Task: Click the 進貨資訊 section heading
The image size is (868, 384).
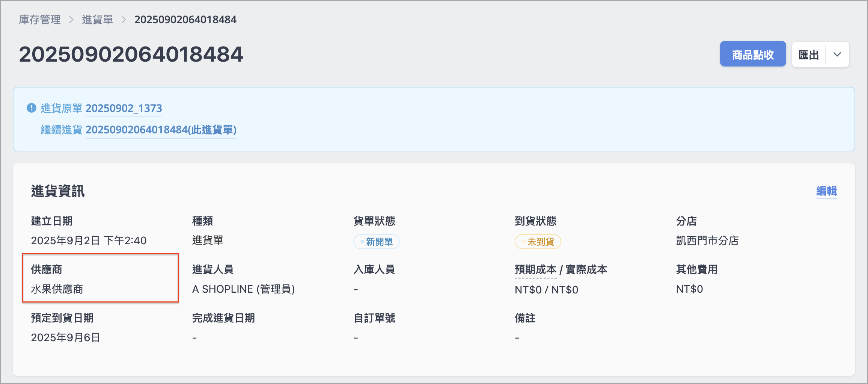Action: click(x=58, y=191)
